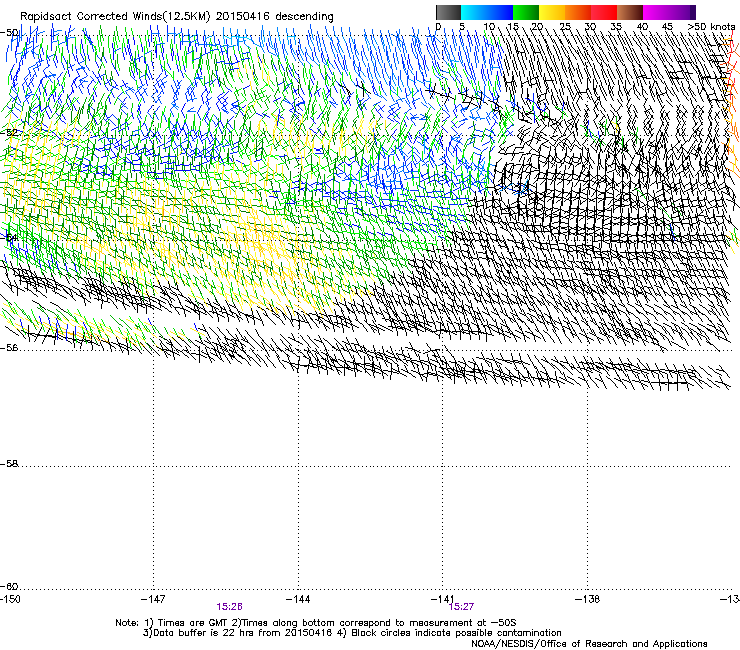Click the yellow 20-25 knots legend swatch

(552, 12)
